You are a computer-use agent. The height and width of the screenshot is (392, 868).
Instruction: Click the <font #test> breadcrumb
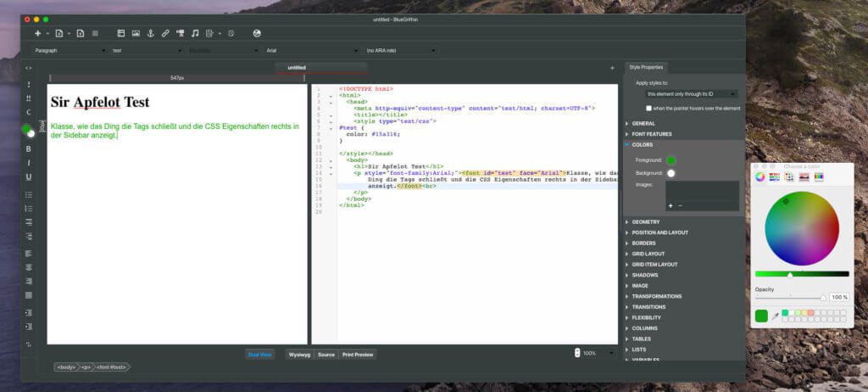pyautogui.click(x=112, y=367)
